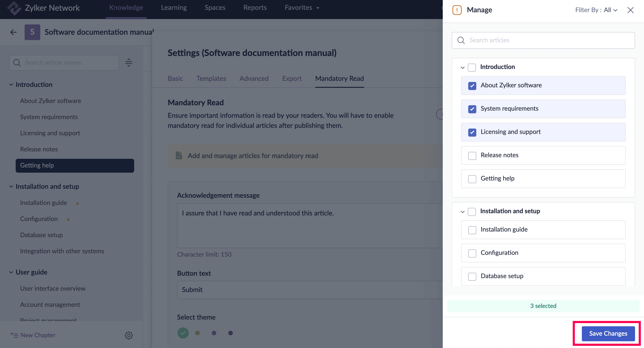Close the Manage panel with X
Viewport: 644px width, 348px height.
click(630, 10)
